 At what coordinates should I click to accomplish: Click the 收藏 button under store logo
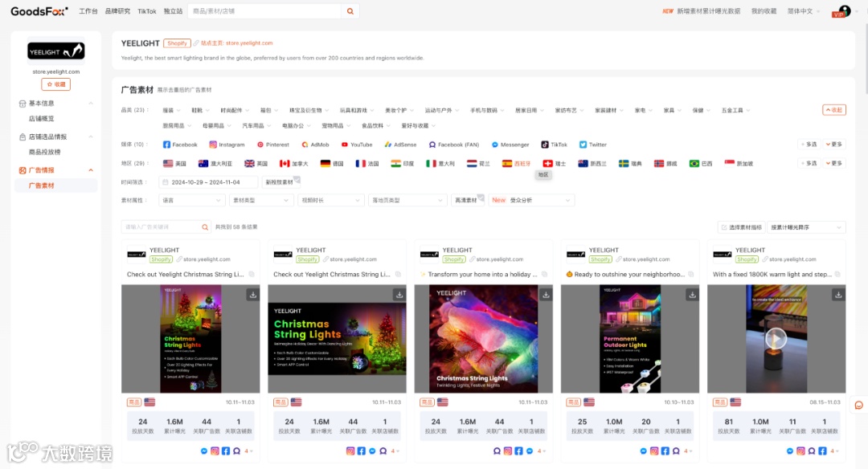(x=56, y=84)
